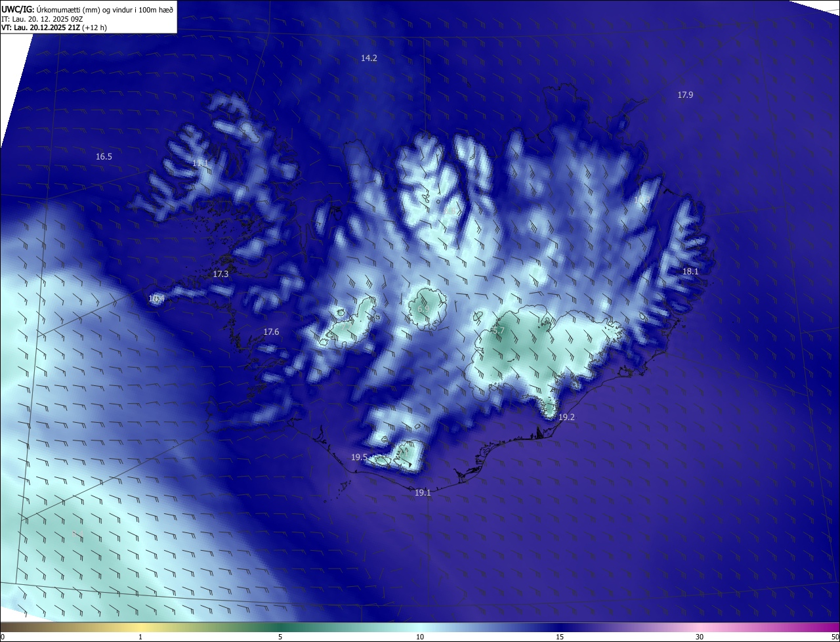Viewport: 840px width, 642px height.
Task: Click the color scale tick labeled 1
Action: click(x=140, y=637)
